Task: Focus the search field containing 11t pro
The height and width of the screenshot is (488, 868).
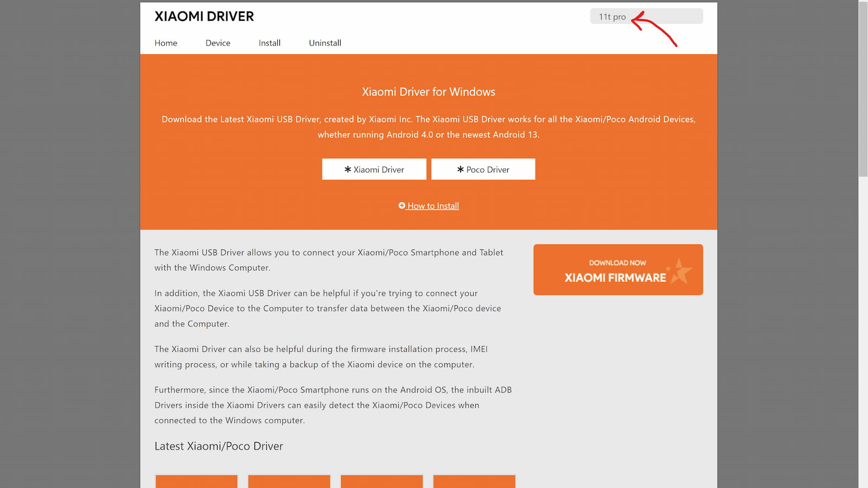Action: (646, 16)
